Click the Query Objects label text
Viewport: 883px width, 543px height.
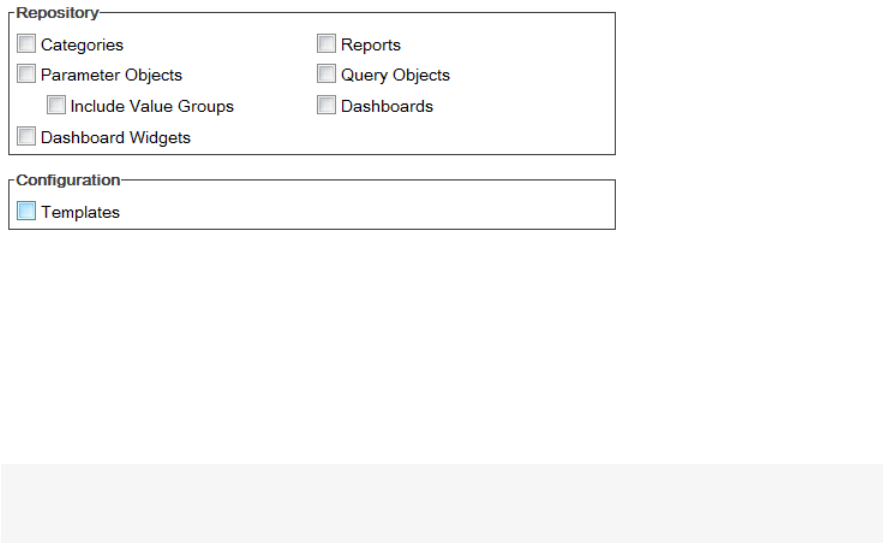(395, 75)
